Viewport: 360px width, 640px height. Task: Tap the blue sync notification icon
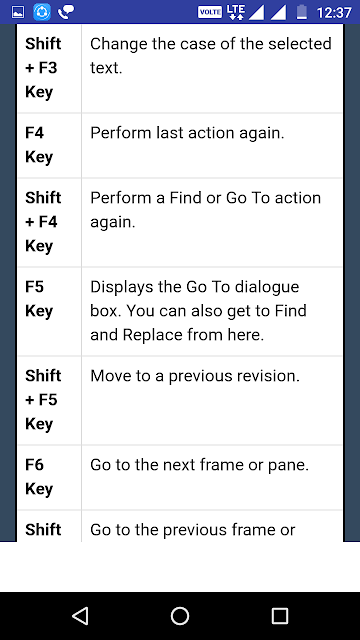[42, 12]
